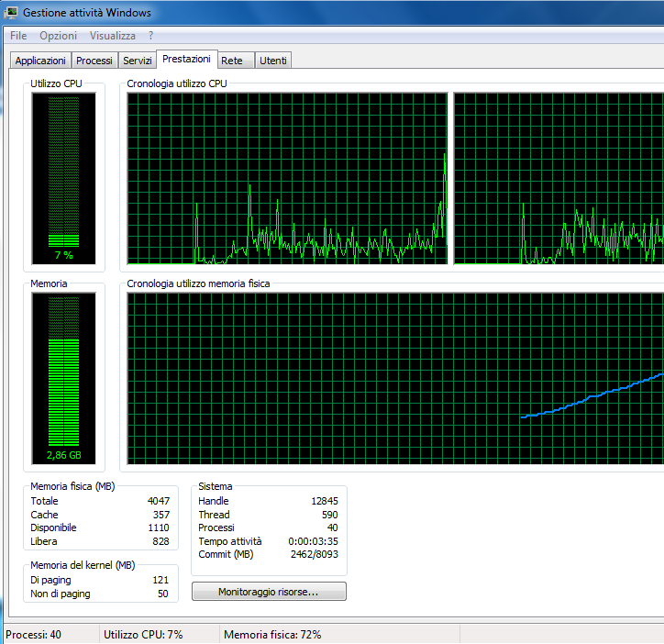
Task: Open the Opzioni menu
Action: pyautogui.click(x=59, y=36)
